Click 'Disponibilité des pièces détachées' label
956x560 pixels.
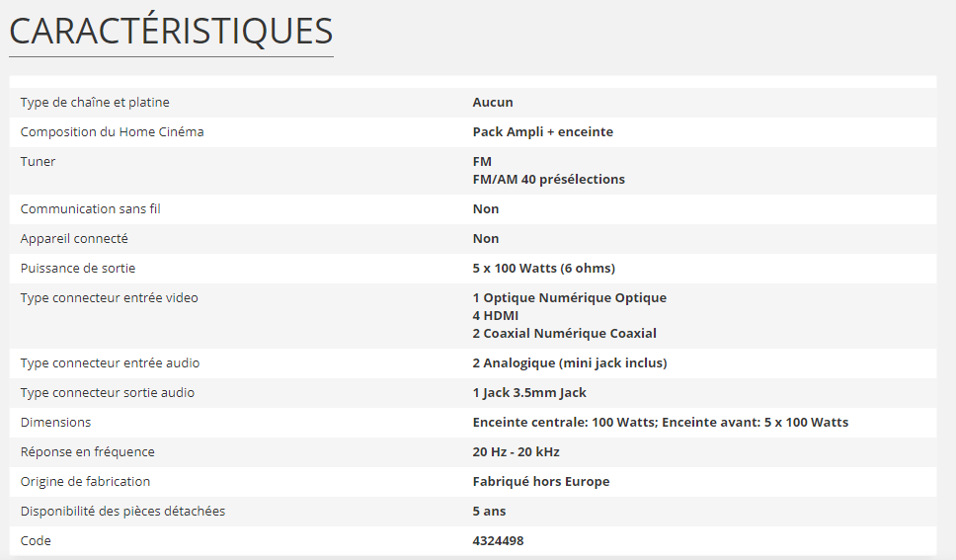[x=122, y=512]
